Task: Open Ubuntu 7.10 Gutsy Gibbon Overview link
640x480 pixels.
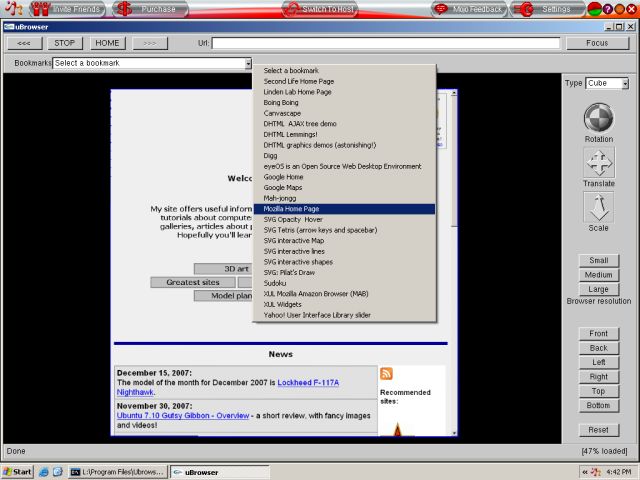Action: [182, 416]
